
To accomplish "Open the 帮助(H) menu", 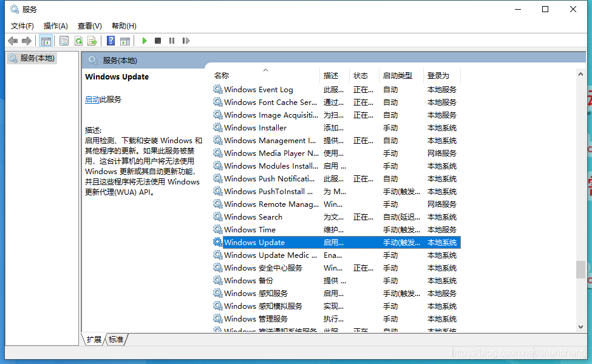I will (x=124, y=26).
